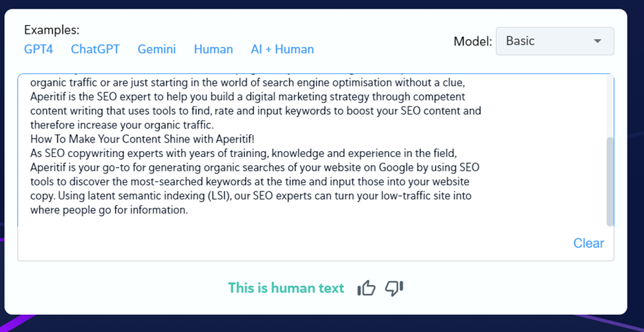644x332 pixels.
Task: Load the Human example text
Action: pos(213,50)
